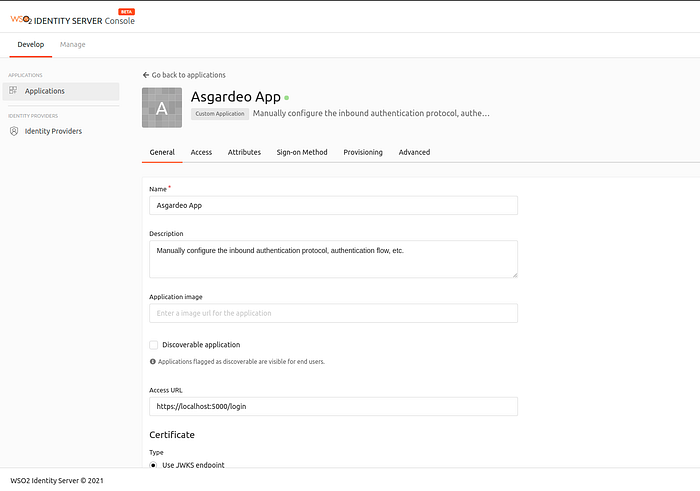Click the Description text area
Image resolution: width=700 pixels, height=491 pixels.
click(333, 259)
